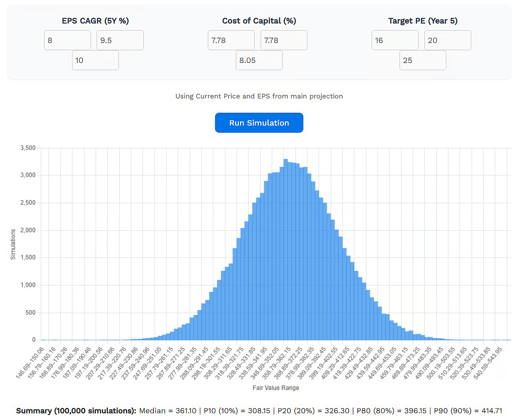
Task: Select the Target PE field containing 25
Action: (x=423, y=60)
